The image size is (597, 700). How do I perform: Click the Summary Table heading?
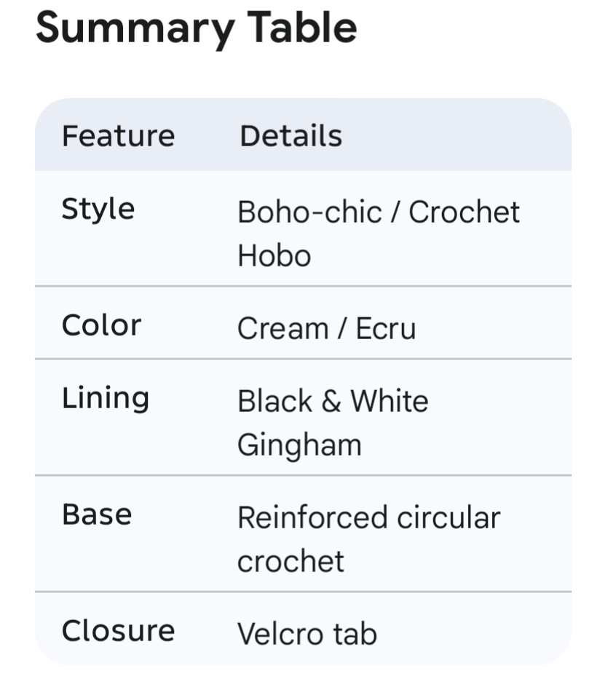click(x=196, y=28)
